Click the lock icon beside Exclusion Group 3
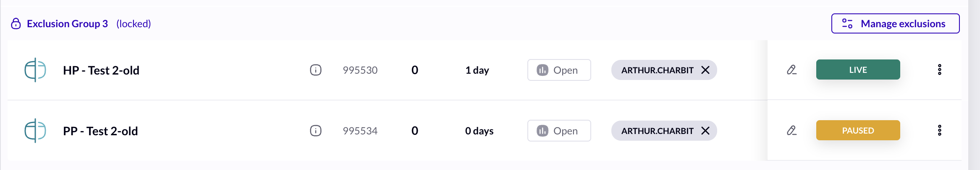This screenshot has height=170, width=980. 16,23
